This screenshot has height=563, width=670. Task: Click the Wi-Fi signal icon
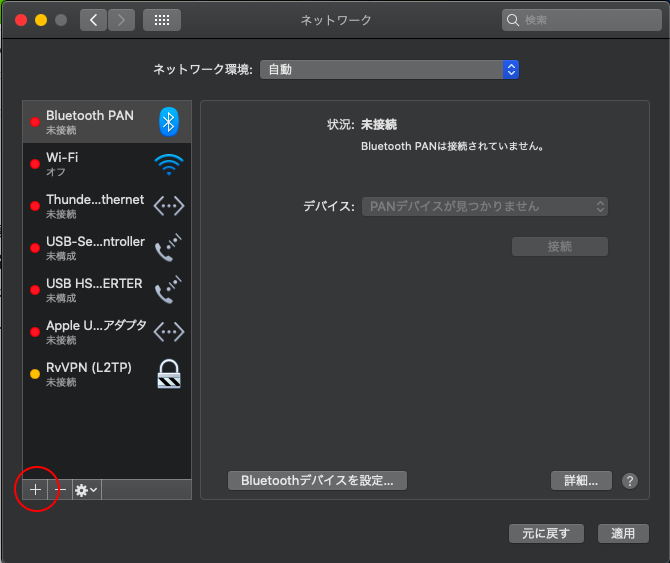pos(169,164)
